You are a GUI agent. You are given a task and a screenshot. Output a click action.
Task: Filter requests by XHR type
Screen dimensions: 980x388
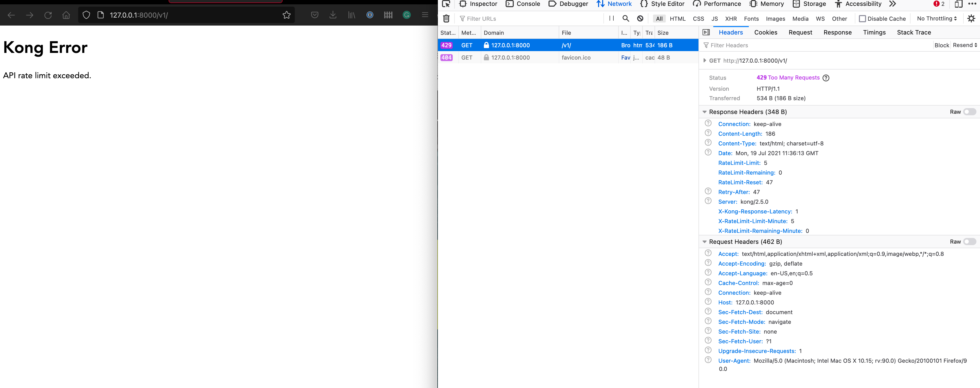(730, 19)
